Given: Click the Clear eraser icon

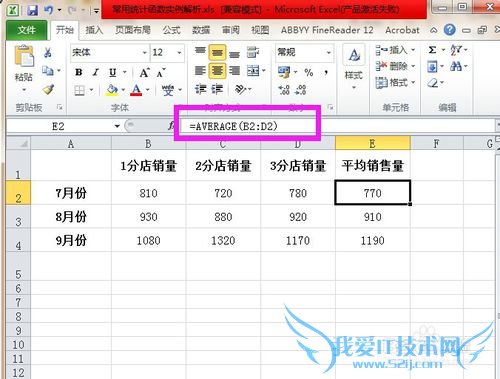Looking at the screenshot, I should pos(433,83).
